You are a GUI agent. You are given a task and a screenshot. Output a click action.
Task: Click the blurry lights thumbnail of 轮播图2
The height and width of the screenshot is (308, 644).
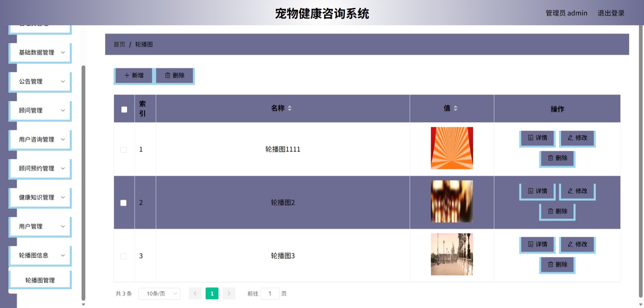pos(452,201)
